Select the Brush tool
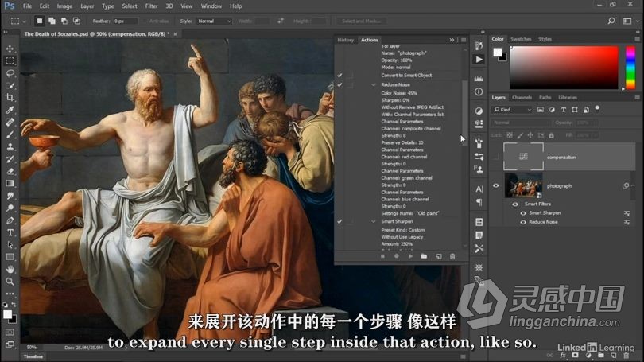 coord(10,134)
